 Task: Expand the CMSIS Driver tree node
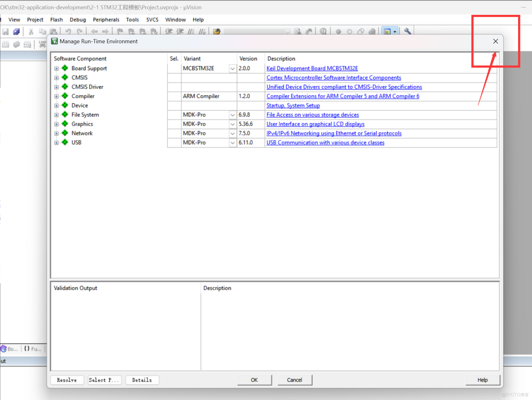tap(56, 87)
